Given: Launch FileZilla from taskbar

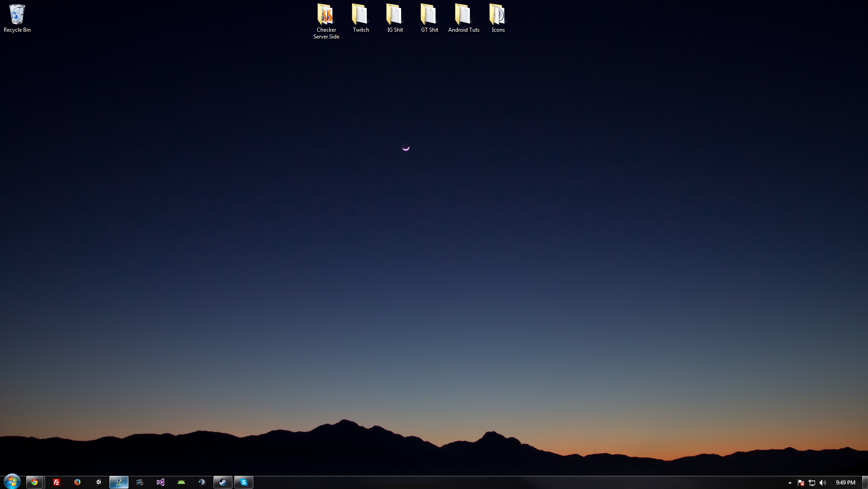Looking at the screenshot, I should pyautogui.click(x=57, y=482).
